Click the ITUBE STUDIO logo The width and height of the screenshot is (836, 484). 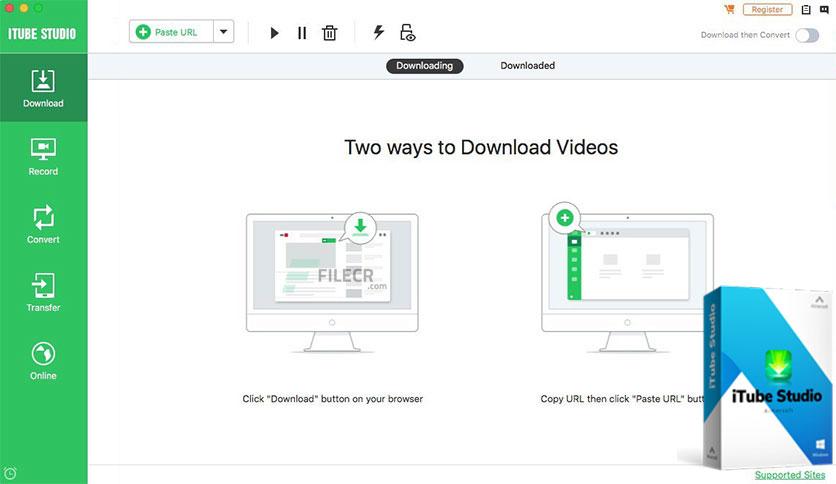click(x=42, y=34)
